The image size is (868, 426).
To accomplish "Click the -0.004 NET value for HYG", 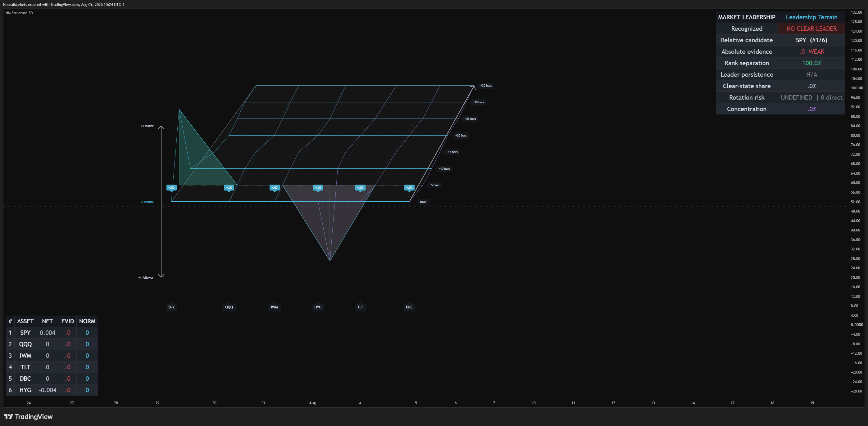I will (x=47, y=390).
